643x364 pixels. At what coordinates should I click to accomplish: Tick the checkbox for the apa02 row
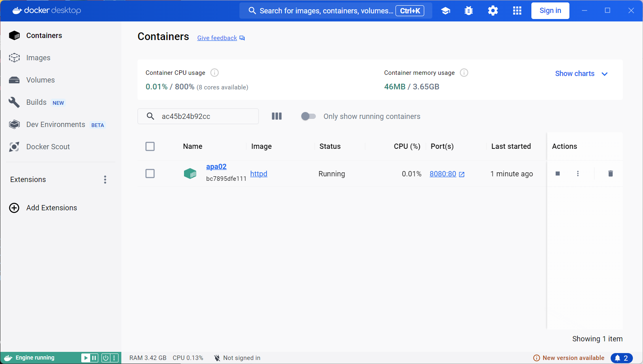click(150, 174)
